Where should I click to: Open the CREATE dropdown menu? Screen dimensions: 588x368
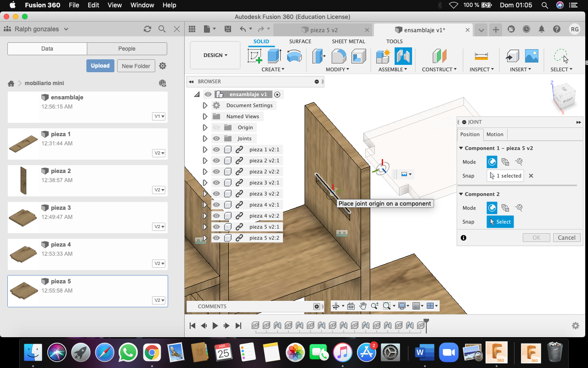point(273,69)
